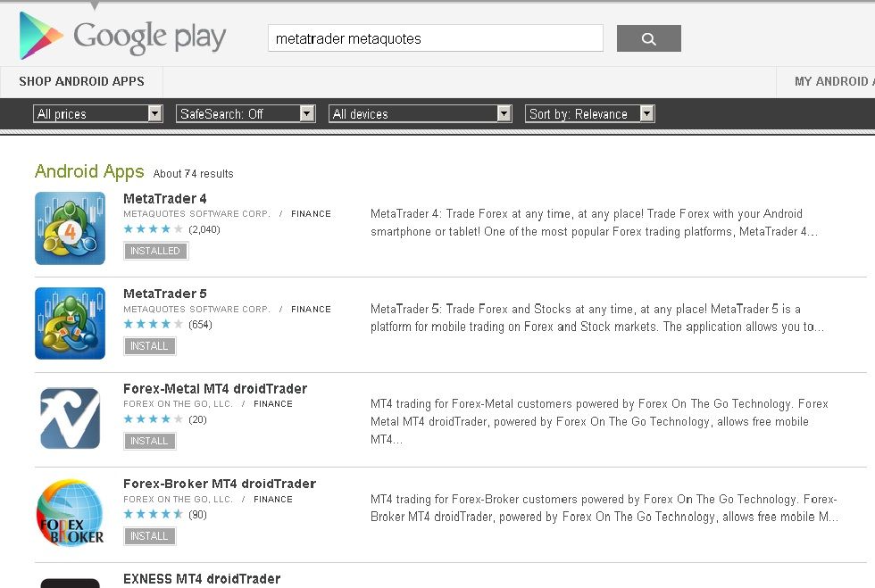Click the Forex-Broker MT4 droidTrader description text

click(604, 508)
